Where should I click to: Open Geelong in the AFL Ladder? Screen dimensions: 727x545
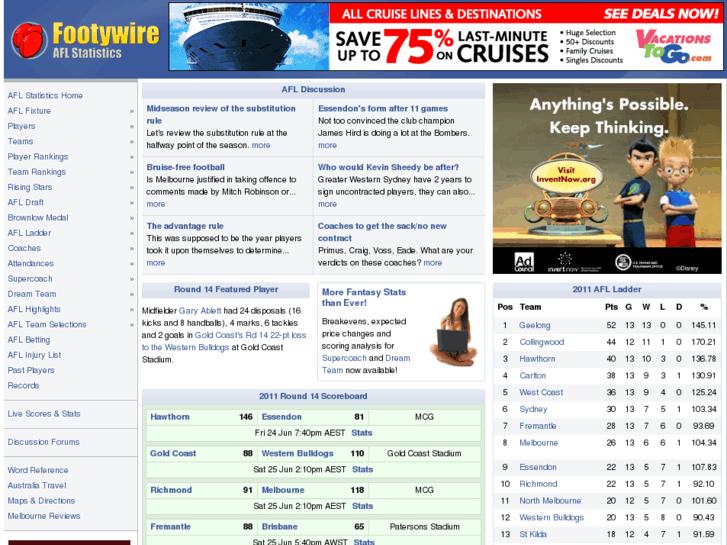535,325
